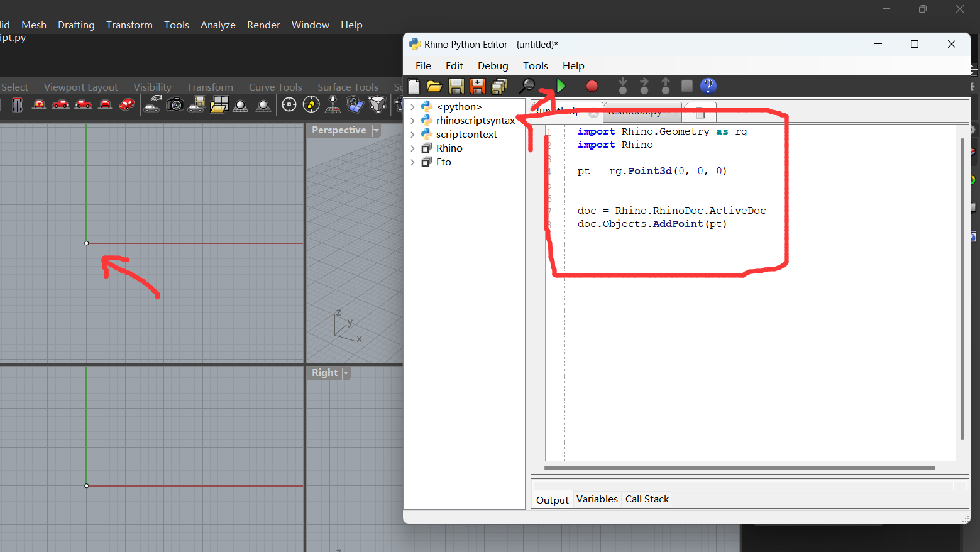Viewport: 980px width, 552px height.
Task: Expand the scriptcontext tree node
Action: (x=412, y=135)
